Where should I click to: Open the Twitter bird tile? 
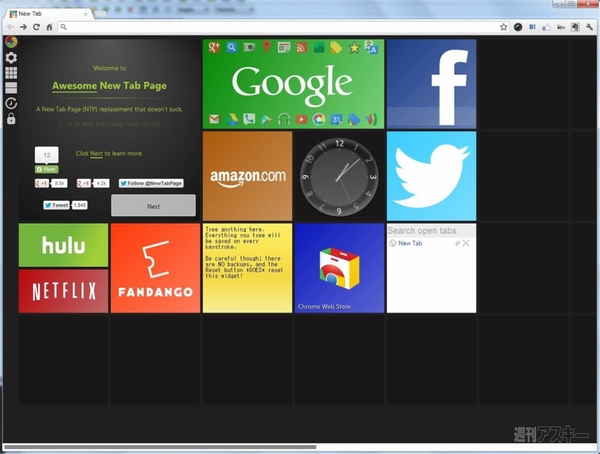[431, 176]
